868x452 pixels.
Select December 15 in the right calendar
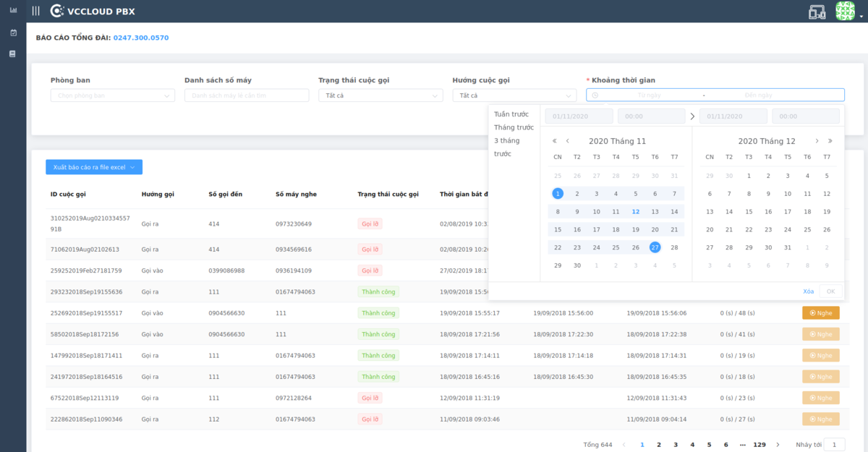[x=749, y=212]
